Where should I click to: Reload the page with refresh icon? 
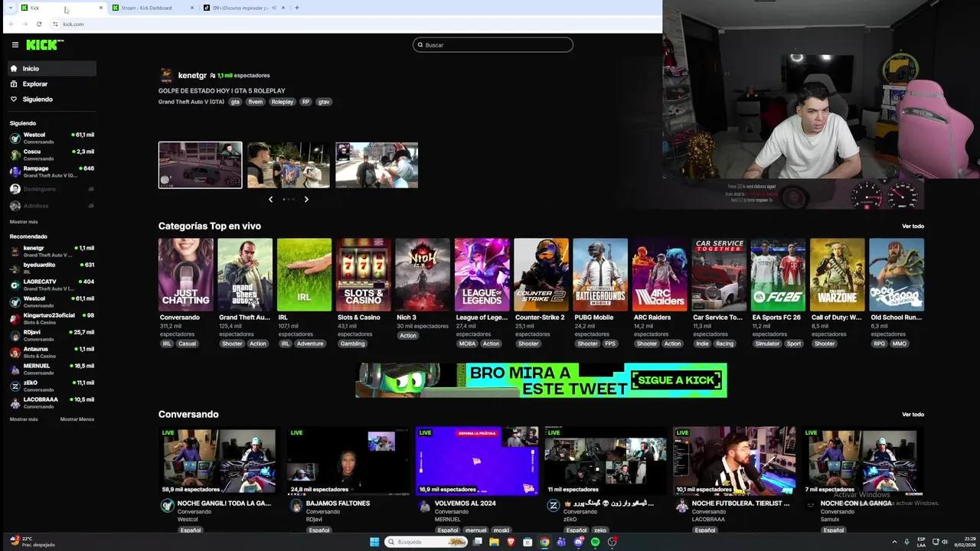click(x=39, y=24)
